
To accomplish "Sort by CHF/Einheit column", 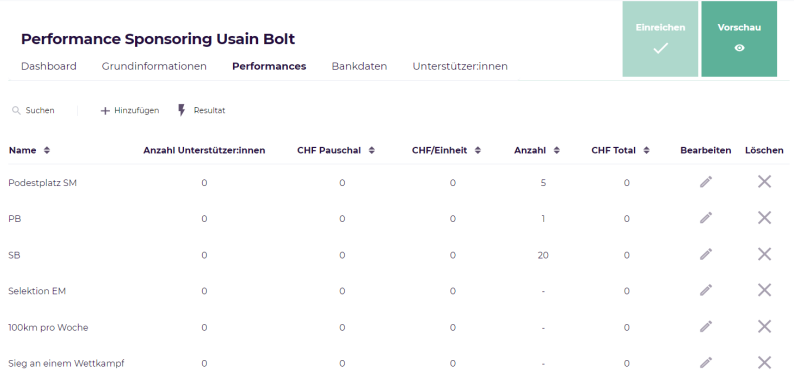I will click(478, 150).
